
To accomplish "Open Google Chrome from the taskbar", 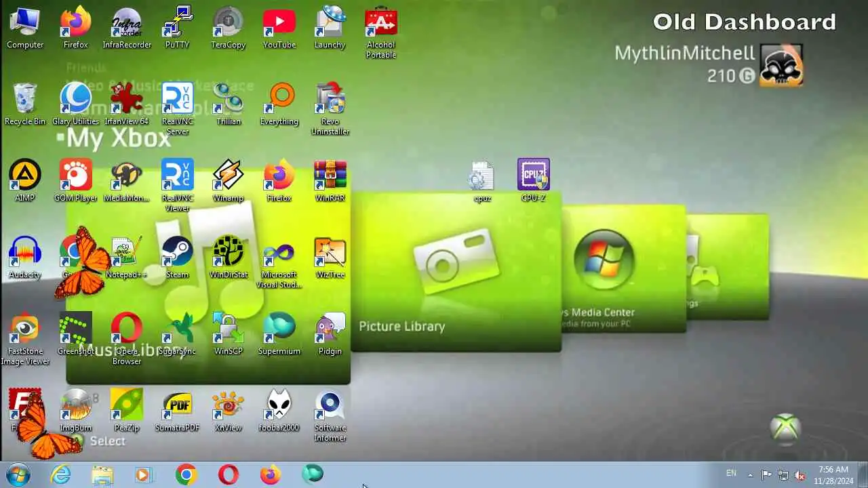I will pos(186,475).
